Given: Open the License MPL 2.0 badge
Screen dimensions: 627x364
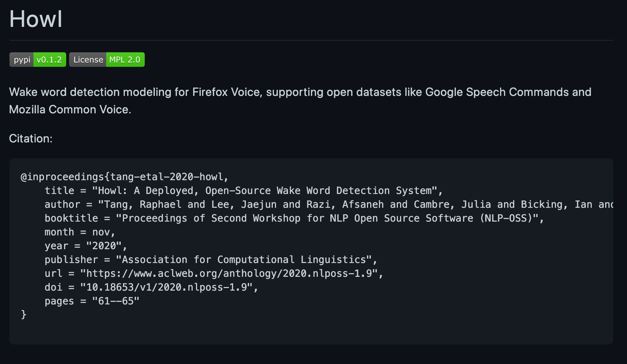Looking at the screenshot, I should [107, 60].
